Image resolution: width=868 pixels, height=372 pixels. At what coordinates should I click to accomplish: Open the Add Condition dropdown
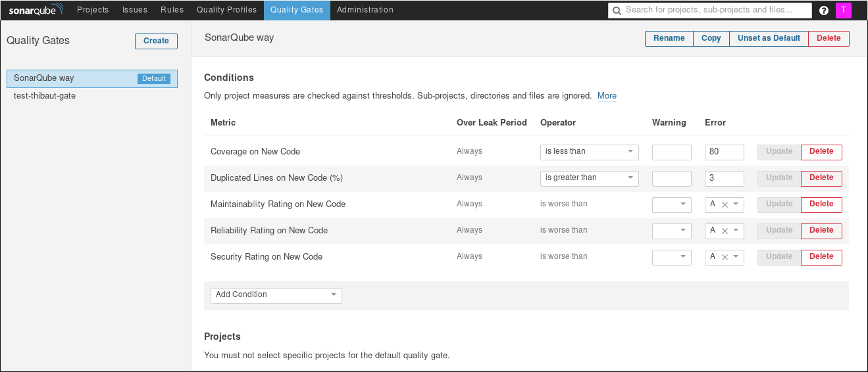(276, 295)
